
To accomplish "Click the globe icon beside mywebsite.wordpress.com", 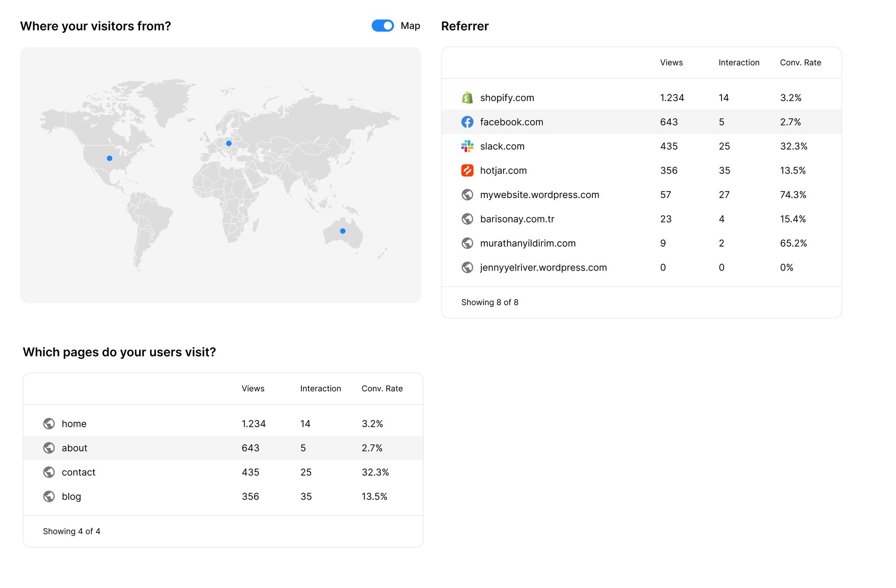I will point(467,195).
